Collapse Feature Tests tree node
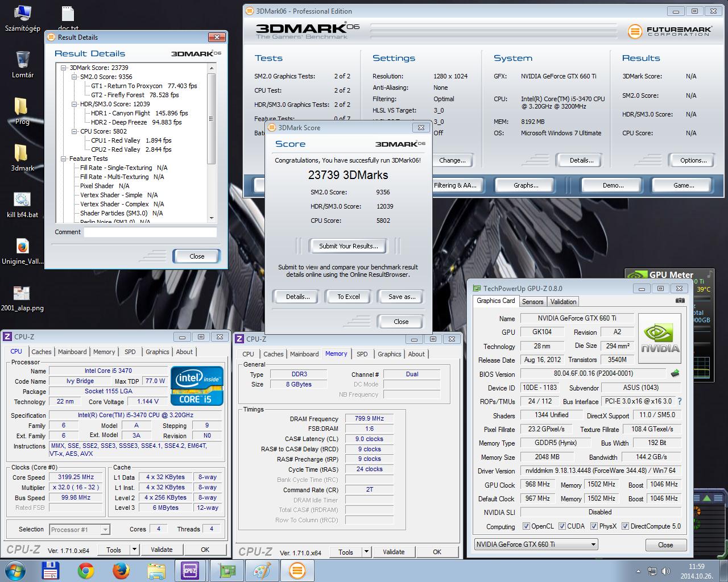This screenshot has width=728, height=582. coord(64,159)
